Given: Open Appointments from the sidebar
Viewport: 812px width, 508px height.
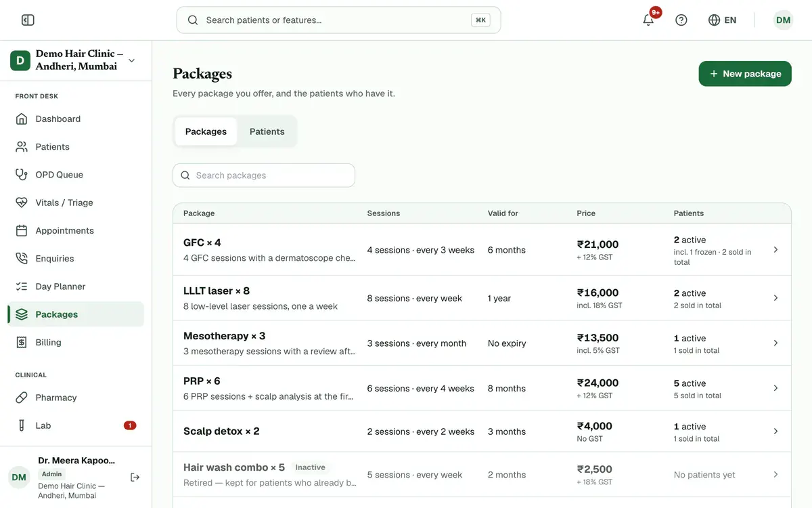Looking at the screenshot, I should 76,231.
